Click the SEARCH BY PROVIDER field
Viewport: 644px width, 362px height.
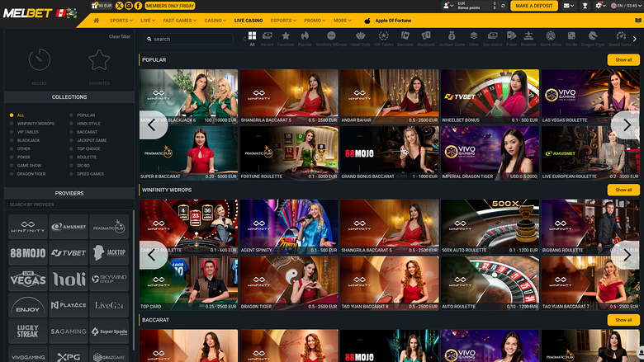[x=69, y=205]
